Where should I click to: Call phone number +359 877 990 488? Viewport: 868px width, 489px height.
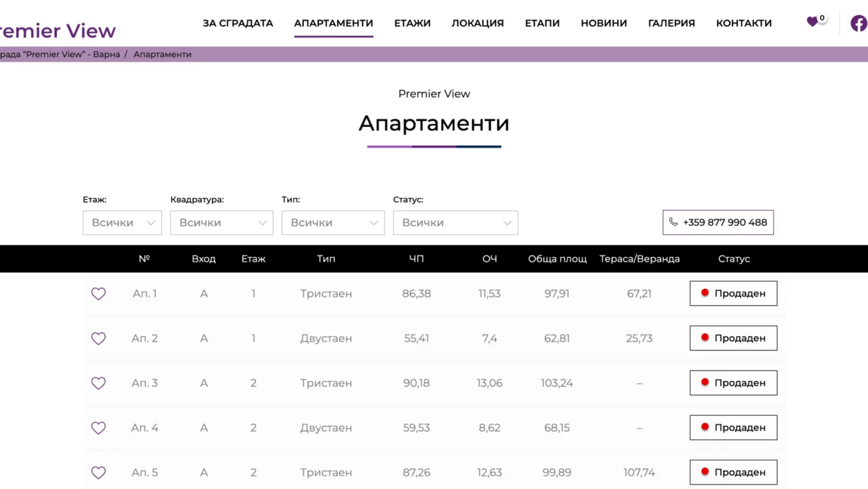[718, 222]
